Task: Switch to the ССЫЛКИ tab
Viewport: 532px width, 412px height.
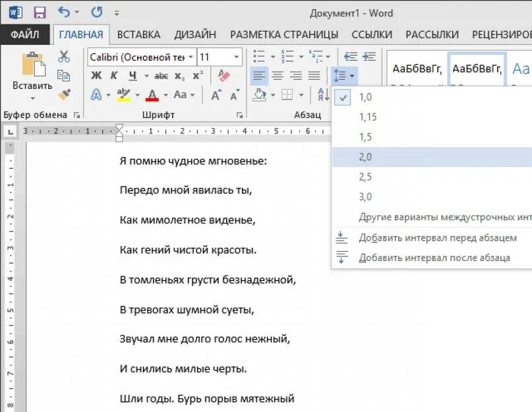Action: (372, 34)
